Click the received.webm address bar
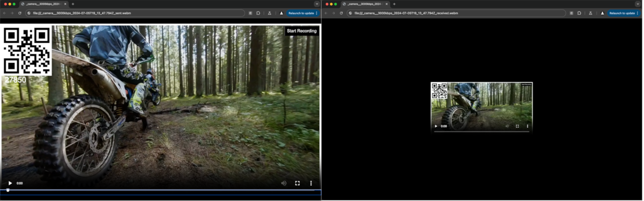Image resolution: width=644 pixels, height=201 pixels. pos(457,13)
